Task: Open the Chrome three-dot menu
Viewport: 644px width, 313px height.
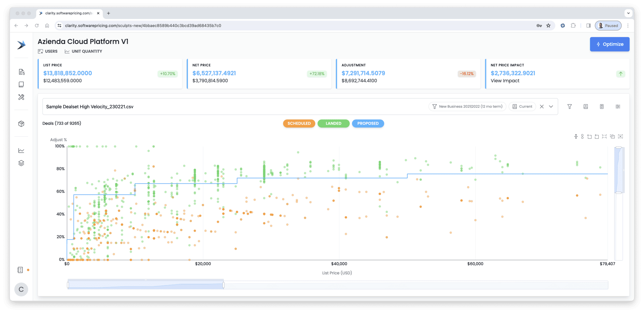Action: (628, 25)
